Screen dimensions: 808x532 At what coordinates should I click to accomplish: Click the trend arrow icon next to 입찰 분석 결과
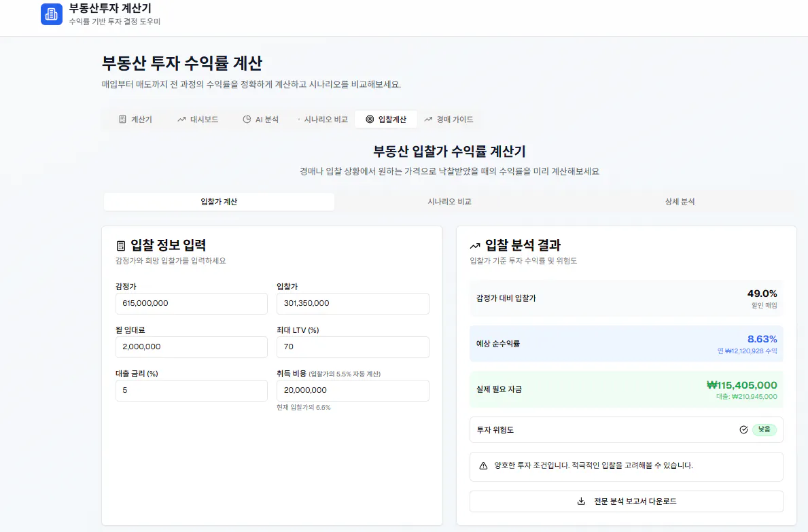[x=475, y=246]
